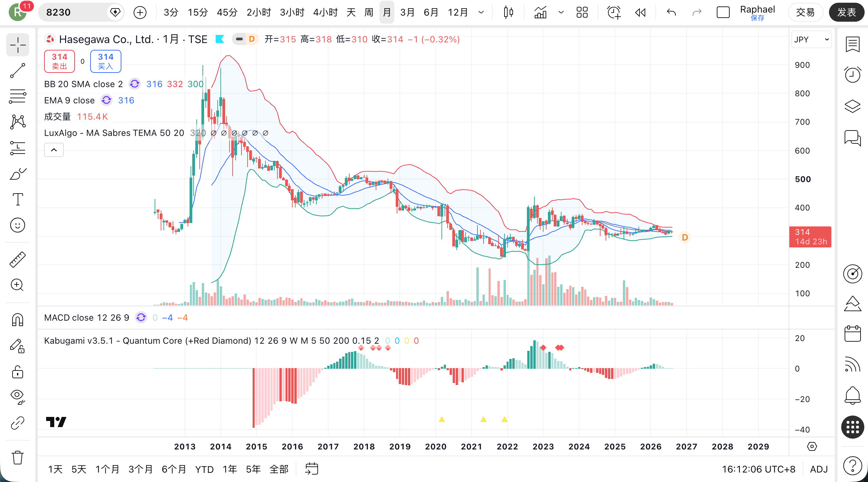The width and height of the screenshot is (868, 482).
Task: Open the alerts panel
Action: coord(852,75)
